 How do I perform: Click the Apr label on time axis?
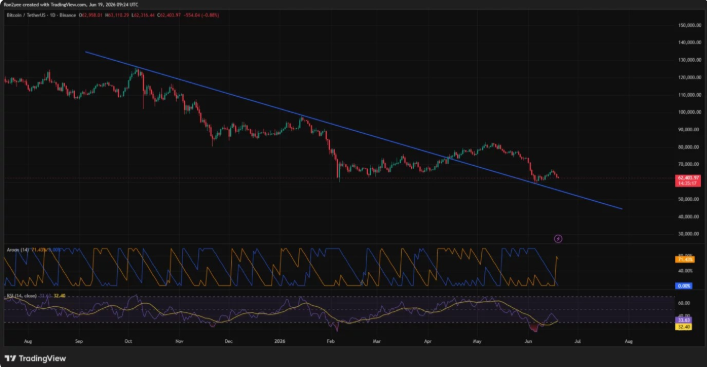tap(427, 342)
